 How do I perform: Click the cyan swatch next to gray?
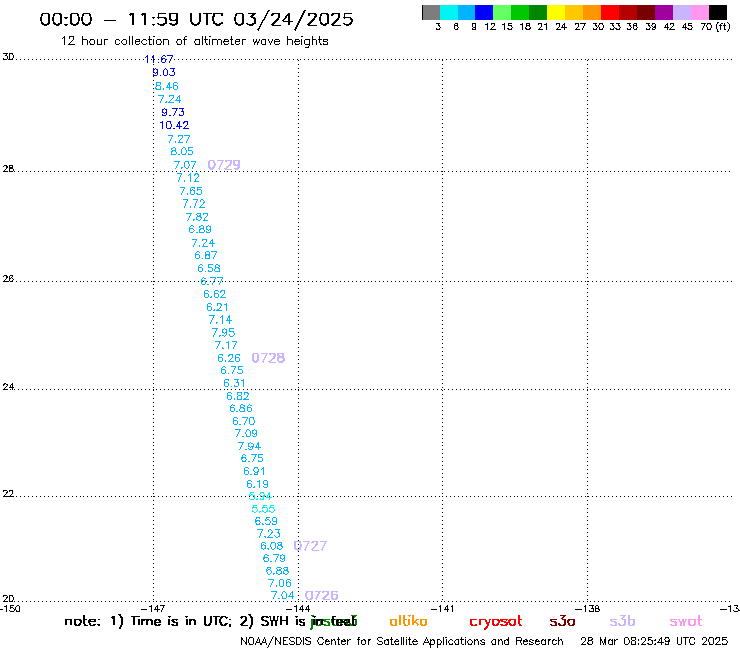(449, 12)
